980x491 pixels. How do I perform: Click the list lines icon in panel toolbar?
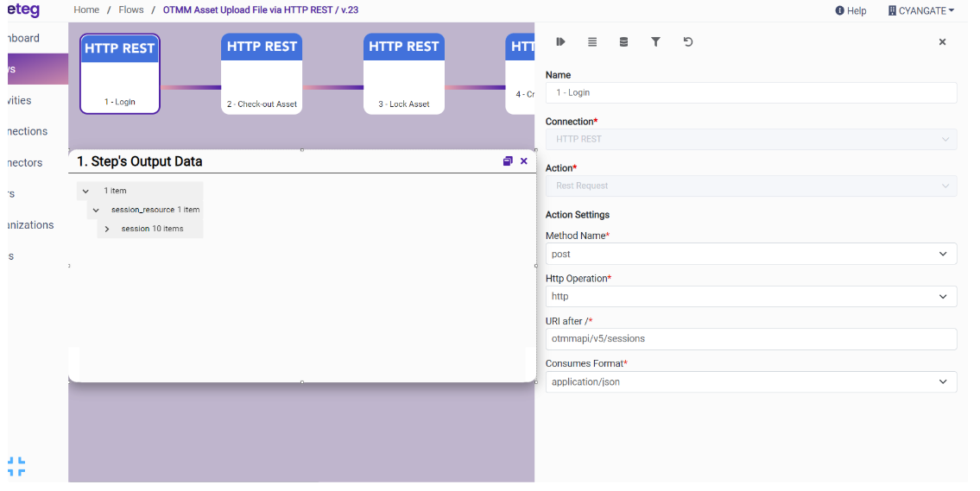(x=592, y=41)
